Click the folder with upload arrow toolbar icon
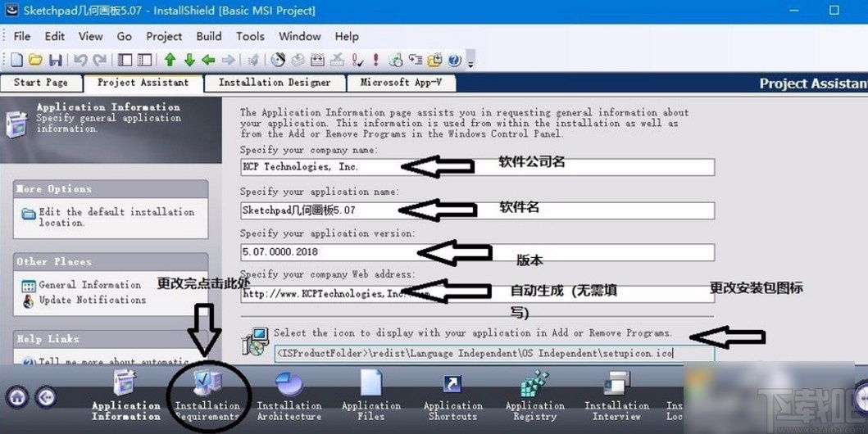The image size is (868, 434). (435, 60)
